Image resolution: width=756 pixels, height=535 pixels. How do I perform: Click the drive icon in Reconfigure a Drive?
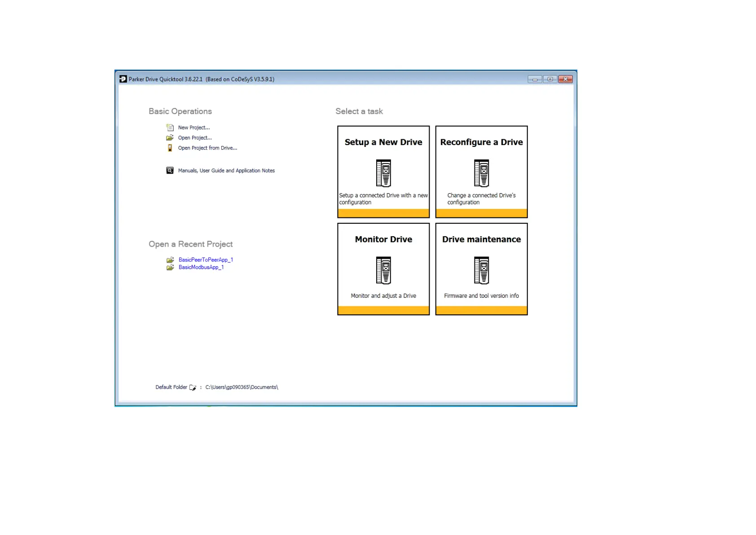click(x=481, y=173)
